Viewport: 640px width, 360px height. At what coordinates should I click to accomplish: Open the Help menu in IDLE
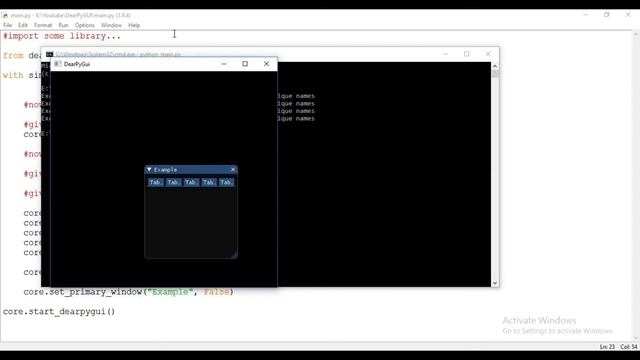pos(134,25)
